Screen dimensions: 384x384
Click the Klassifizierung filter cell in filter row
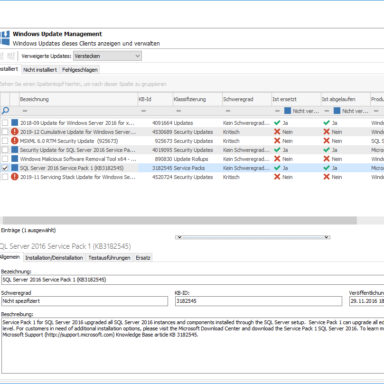click(x=197, y=111)
